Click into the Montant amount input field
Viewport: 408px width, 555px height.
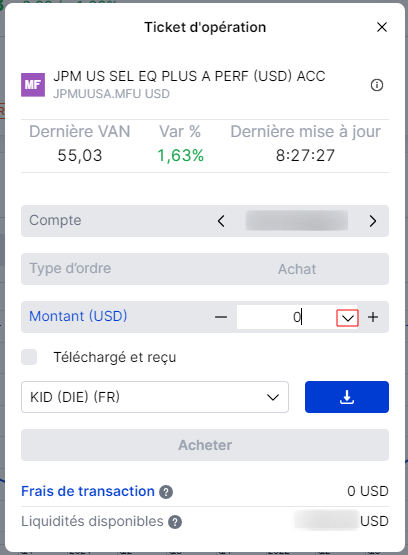(286, 317)
